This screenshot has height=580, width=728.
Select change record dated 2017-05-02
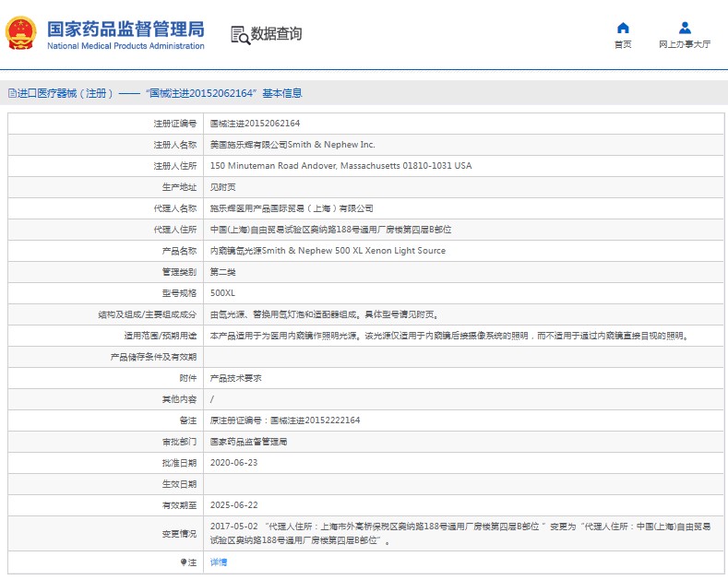tap(460, 534)
